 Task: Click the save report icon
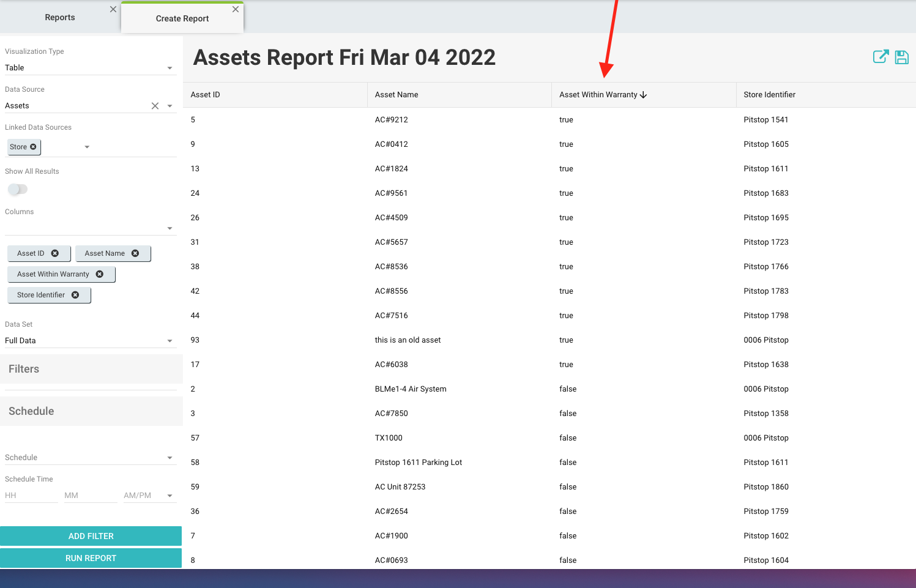[x=901, y=57]
